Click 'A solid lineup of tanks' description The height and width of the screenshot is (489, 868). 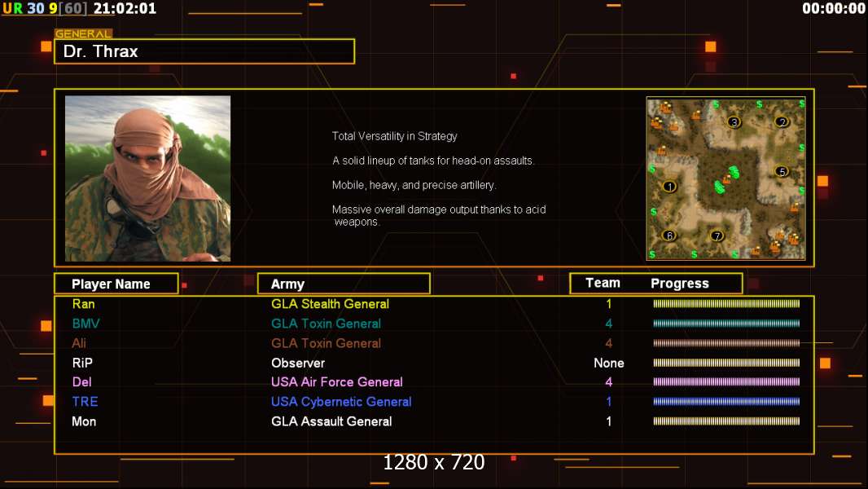pyautogui.click(x=433, y=161)
